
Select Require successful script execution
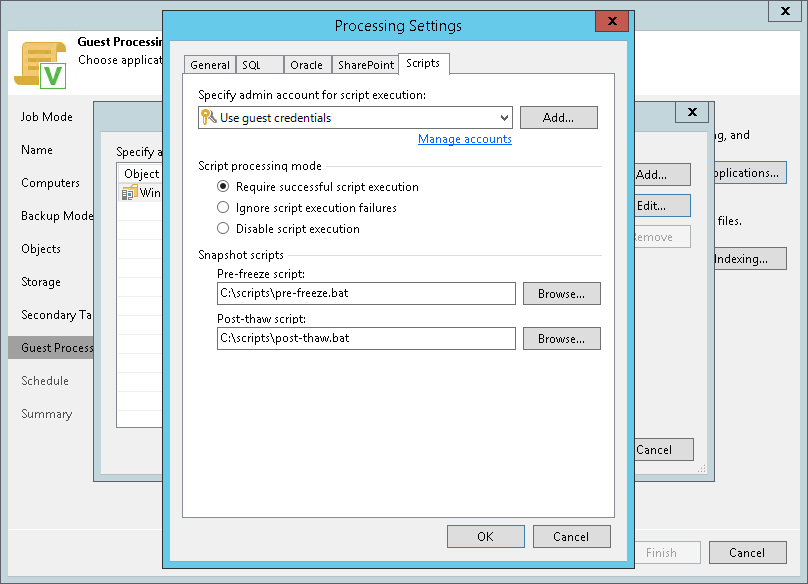(x=224, y=187)
